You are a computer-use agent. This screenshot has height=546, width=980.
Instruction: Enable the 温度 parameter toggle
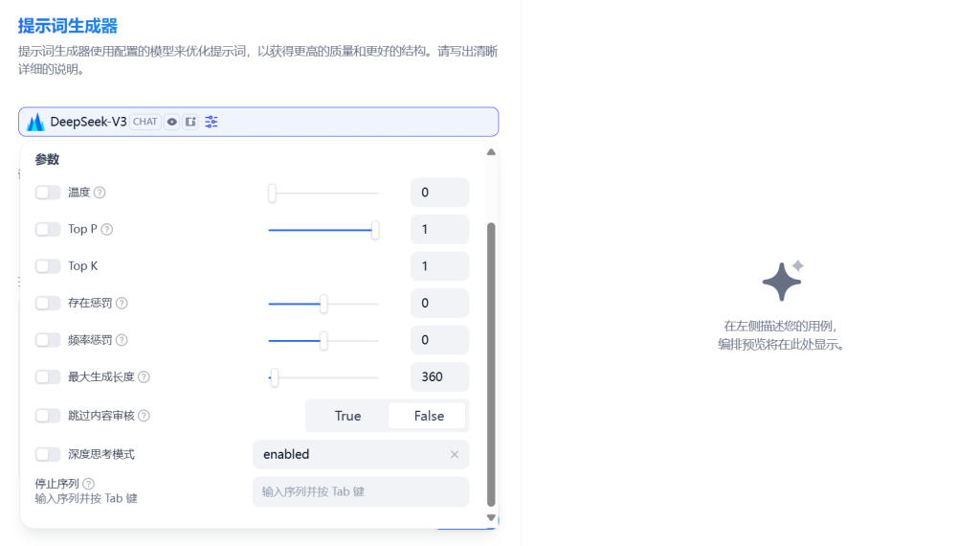(48, 193)
